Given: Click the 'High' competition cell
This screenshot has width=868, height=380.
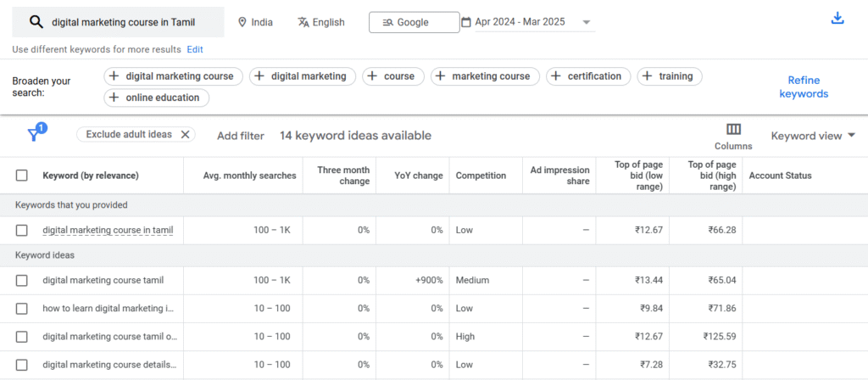Looking at the screenshot, I should 465,336.
